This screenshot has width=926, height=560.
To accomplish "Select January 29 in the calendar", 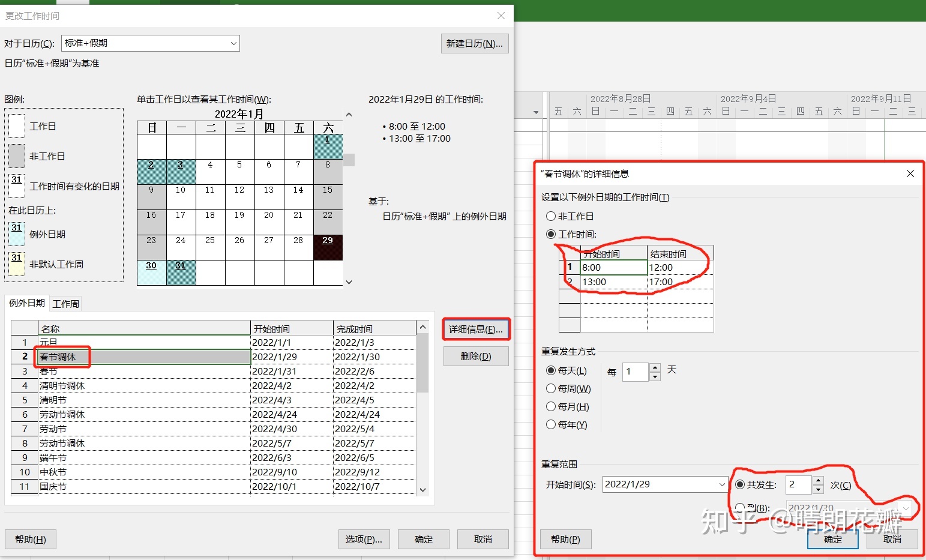I will point(328,247).
